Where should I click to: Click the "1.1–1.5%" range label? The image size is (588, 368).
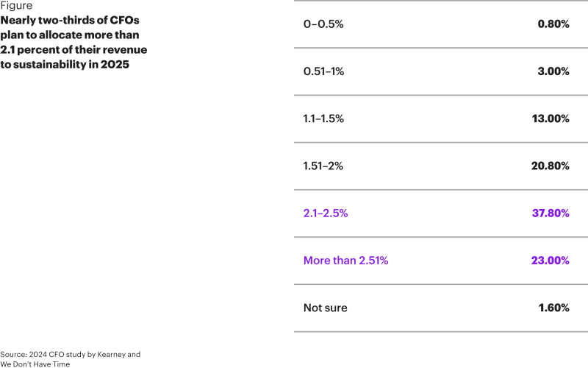tap(323, 118)
